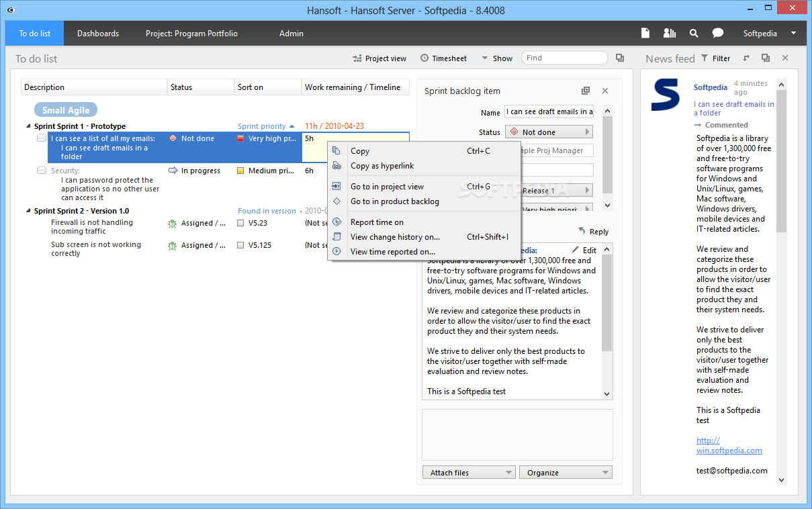
Task: Click the Reply arrow in comments section
Action: (582, 231)
